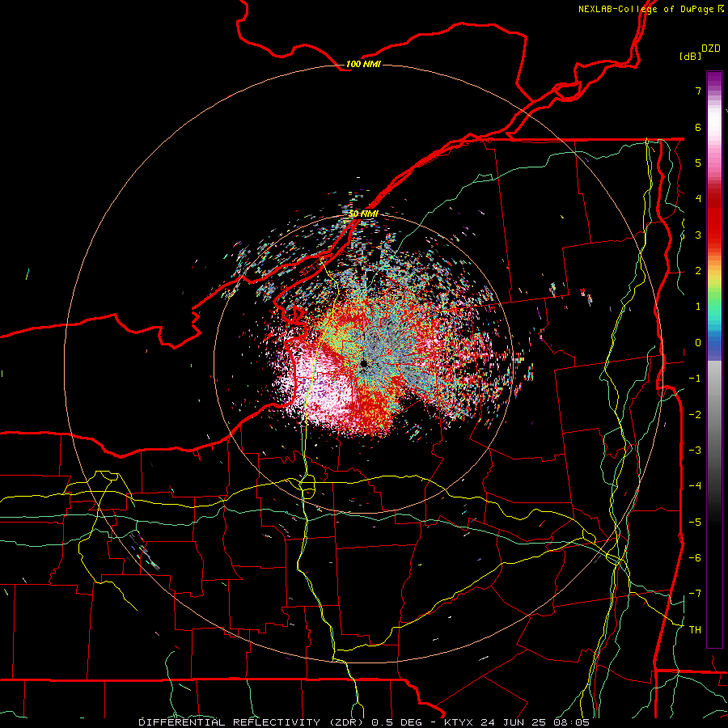
Task: Click the 3 dB scale tick label
Action: (698, 235)
